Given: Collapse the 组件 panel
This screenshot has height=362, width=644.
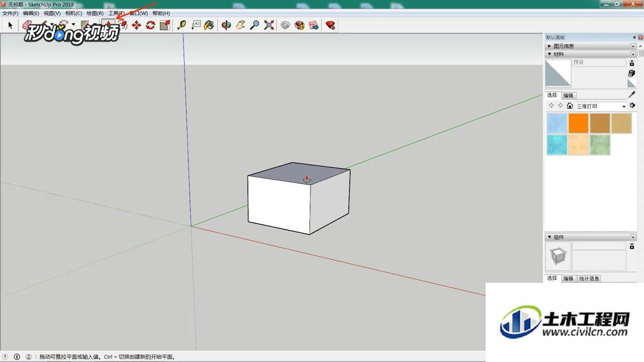Looking at the screenshot, I should point(549,237).
